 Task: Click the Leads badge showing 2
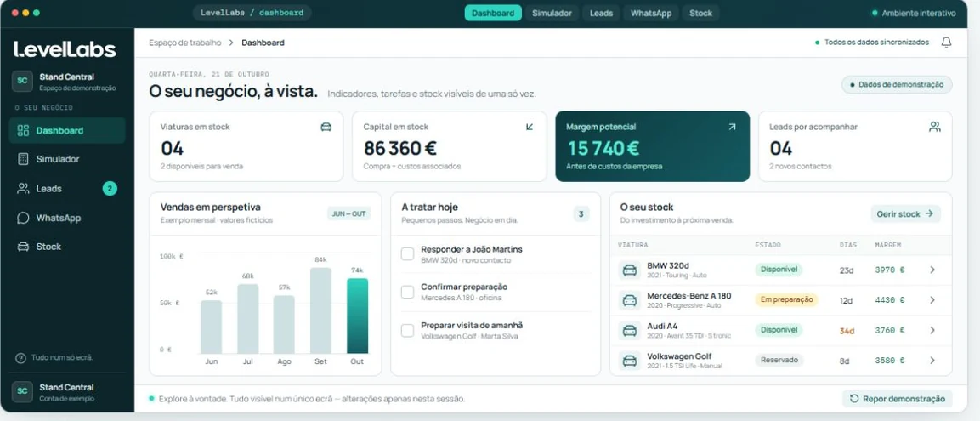[x=110, y=188]
